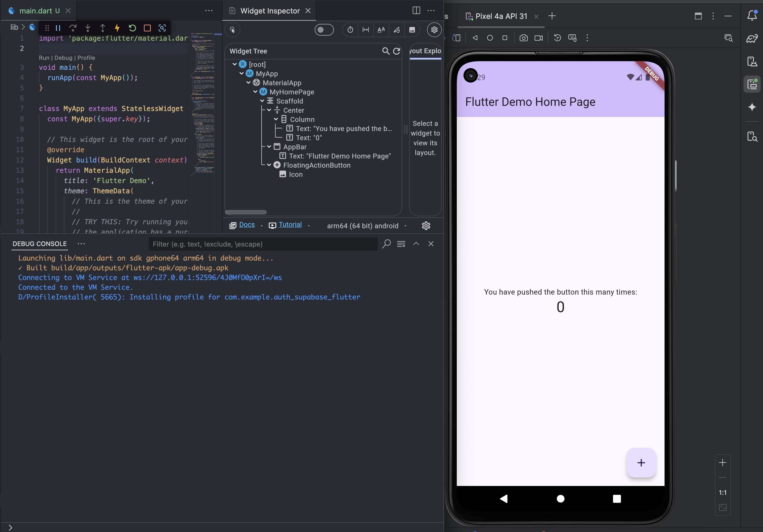This screenshot has height=532, width=763.
Task: Select the Layout Explorer tab
Action: [x=425, y=51]
